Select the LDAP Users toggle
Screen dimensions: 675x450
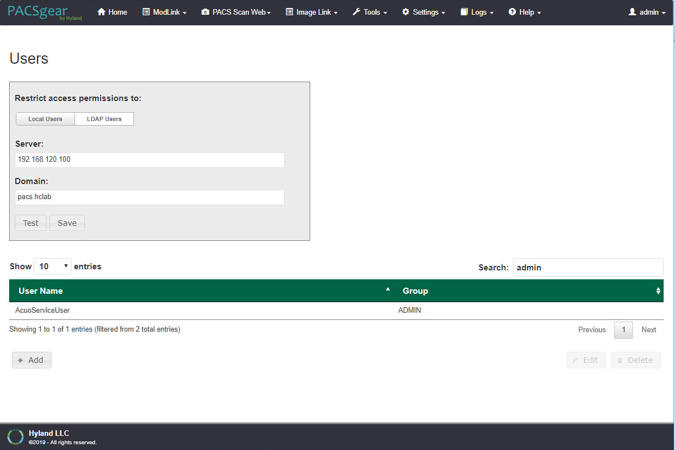click(x=104, y=119)
